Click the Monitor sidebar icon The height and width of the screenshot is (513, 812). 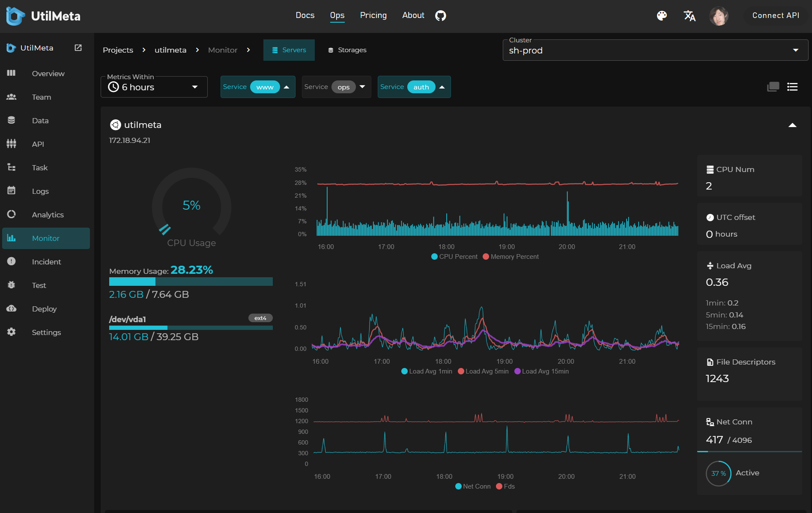(x=12, y=238)
